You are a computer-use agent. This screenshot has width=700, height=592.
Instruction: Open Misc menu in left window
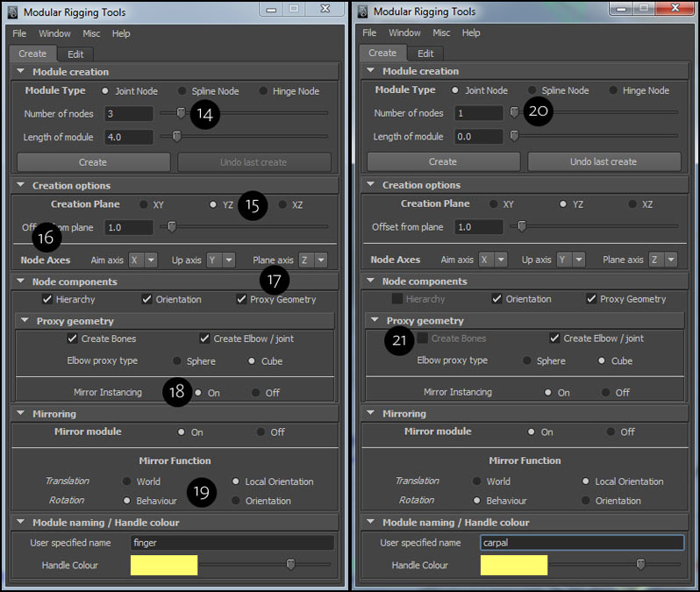point(91,33)
